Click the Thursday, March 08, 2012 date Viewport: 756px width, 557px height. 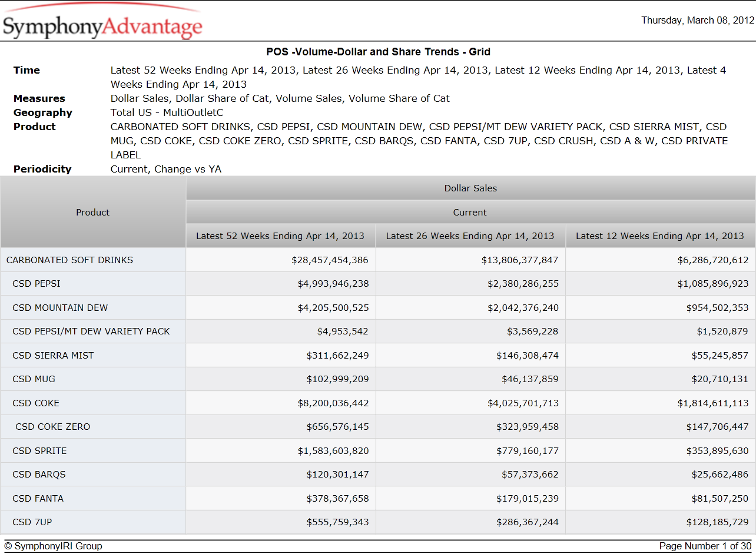click(698, 20)
